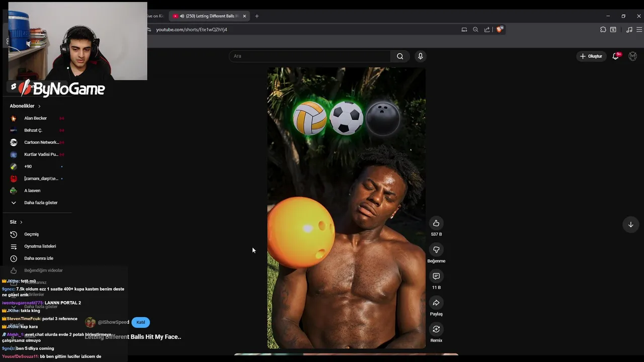644x362 pixels.
Task: Click the browser menu hamburger icon
Action: [639, 30]
